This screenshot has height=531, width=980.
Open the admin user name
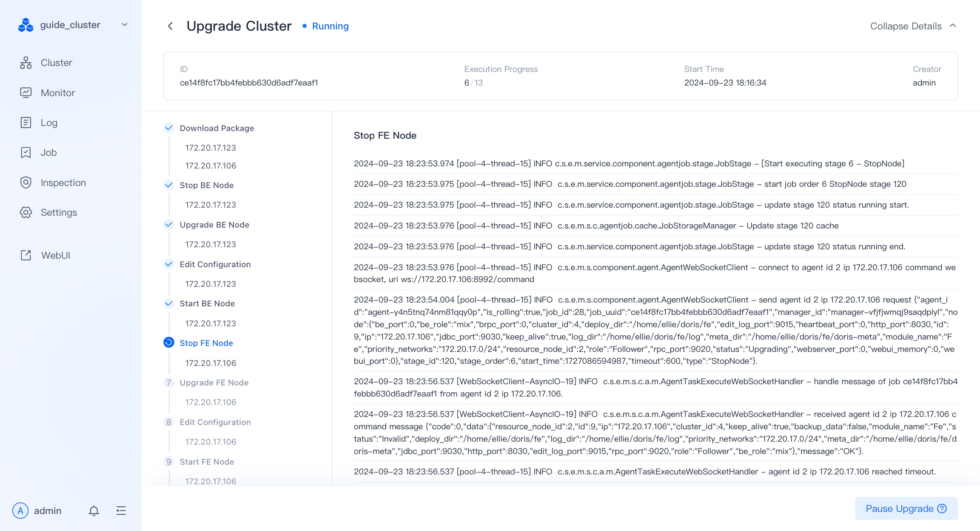(x=48, y=511)
